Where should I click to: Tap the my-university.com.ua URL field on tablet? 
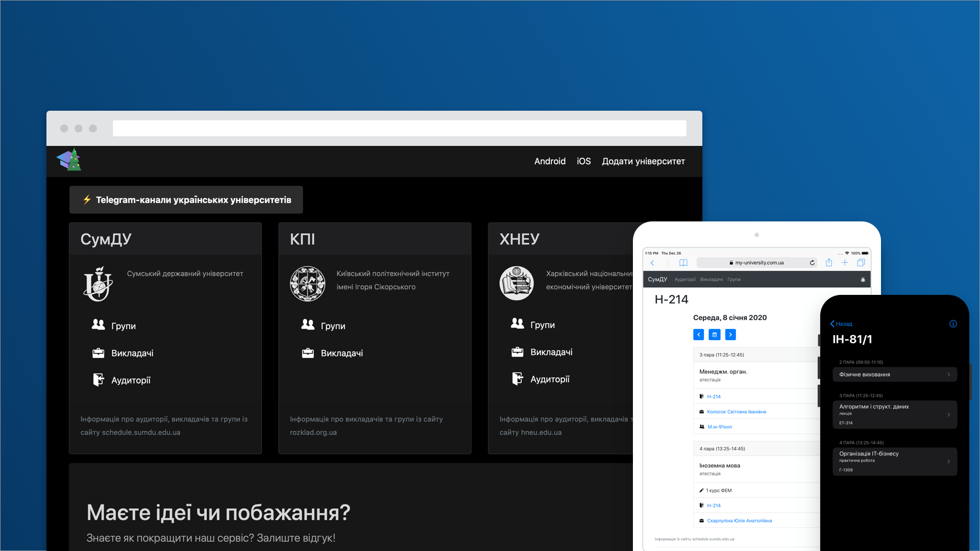(x=756, y=263)
